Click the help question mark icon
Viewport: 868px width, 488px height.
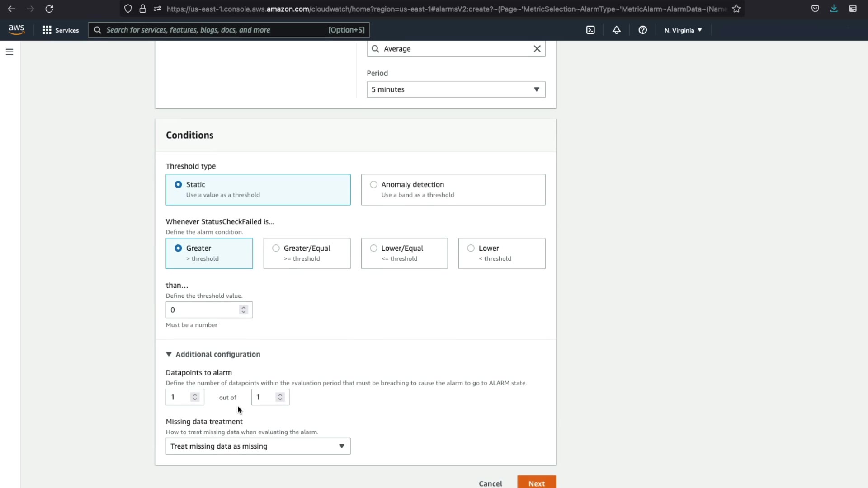click(642, 30)
